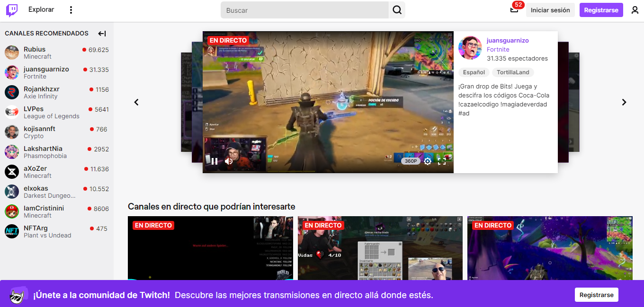The width and height of the screenshot is (644, 307).
Task: Open elxokas channel name in sidebar
Action: coord(36,188)
